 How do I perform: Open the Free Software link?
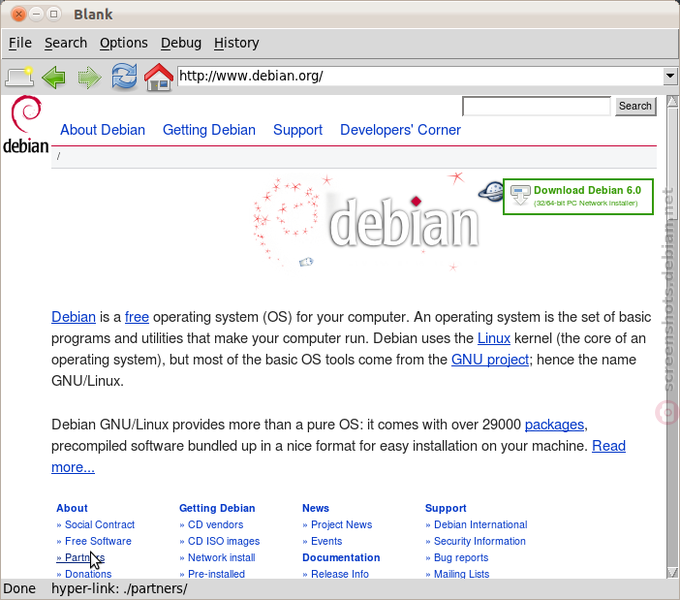click(98, 541)
